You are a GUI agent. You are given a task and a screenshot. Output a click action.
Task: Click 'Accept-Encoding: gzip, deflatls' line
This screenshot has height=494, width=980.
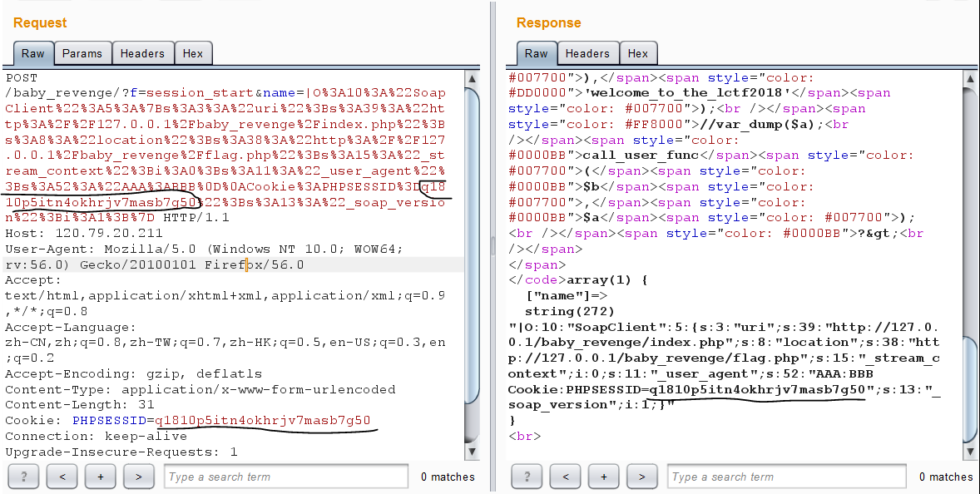click(132, 373)
